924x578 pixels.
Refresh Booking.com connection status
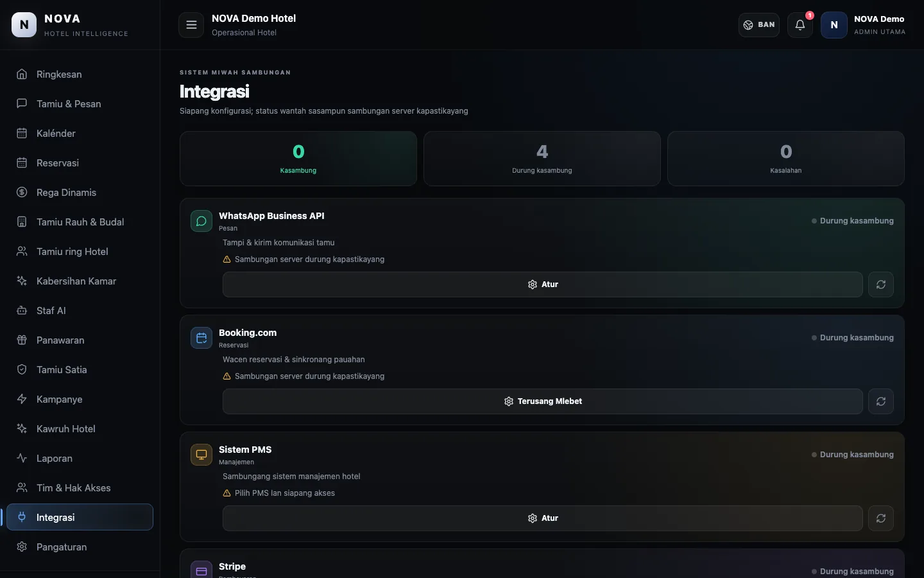(881, 401)
